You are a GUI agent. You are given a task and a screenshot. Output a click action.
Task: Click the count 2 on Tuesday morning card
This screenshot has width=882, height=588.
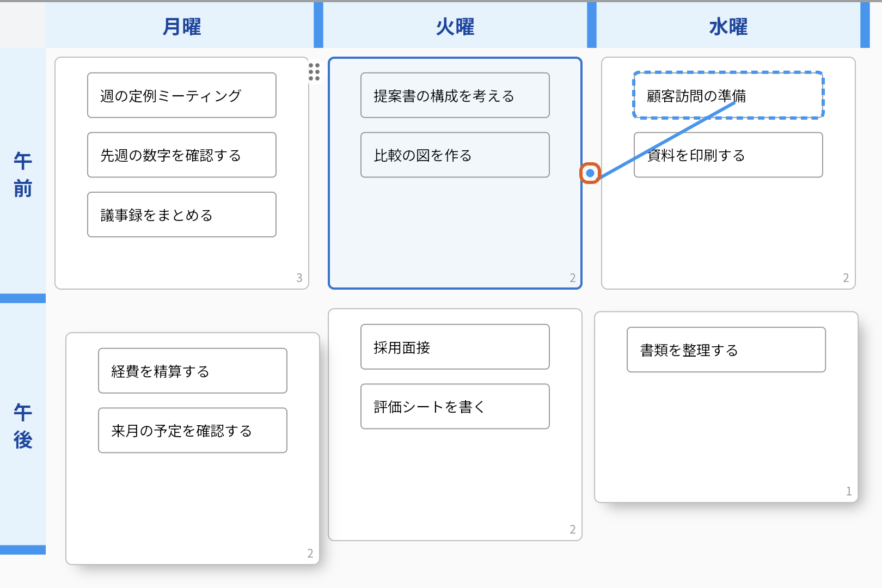pyautogui.click(x=573, y=278)
